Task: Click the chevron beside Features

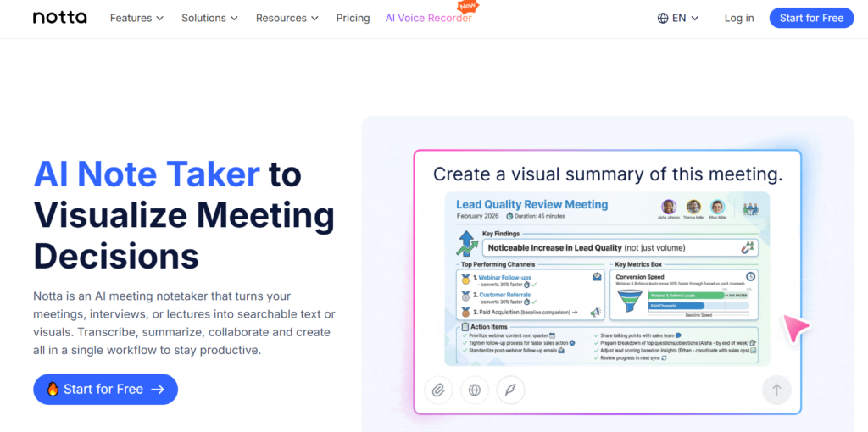Action: pyautogui.click(x=159, y=19)
